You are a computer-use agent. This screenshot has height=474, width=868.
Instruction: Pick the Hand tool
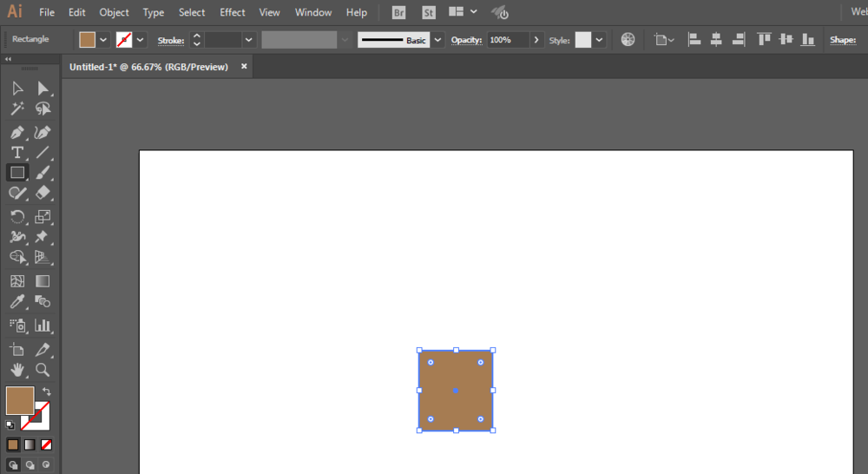[x=16, y=370]
